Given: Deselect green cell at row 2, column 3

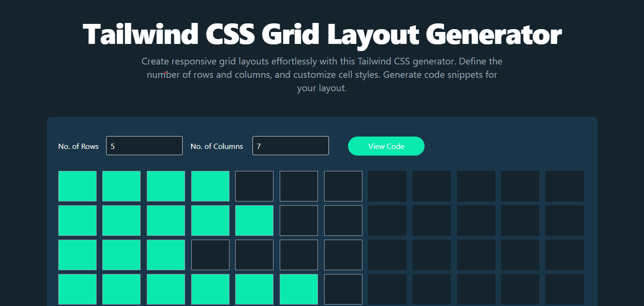Looking at the screenshot, I should tap(166, 221).
